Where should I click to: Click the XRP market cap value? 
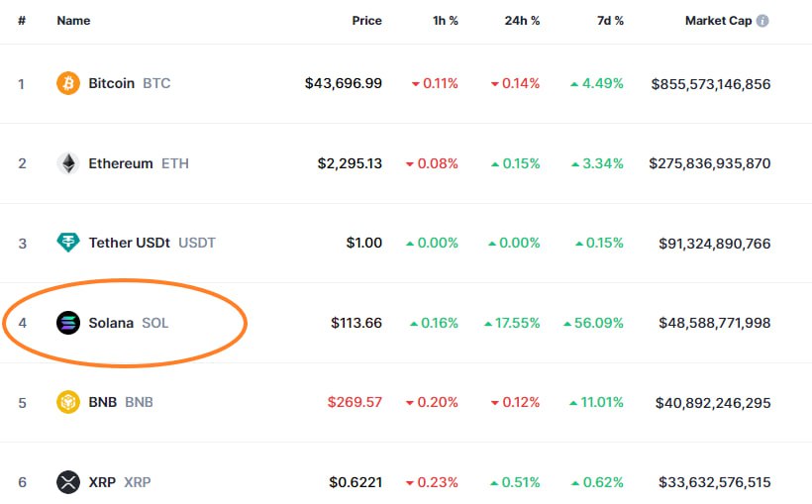[714, 482]
